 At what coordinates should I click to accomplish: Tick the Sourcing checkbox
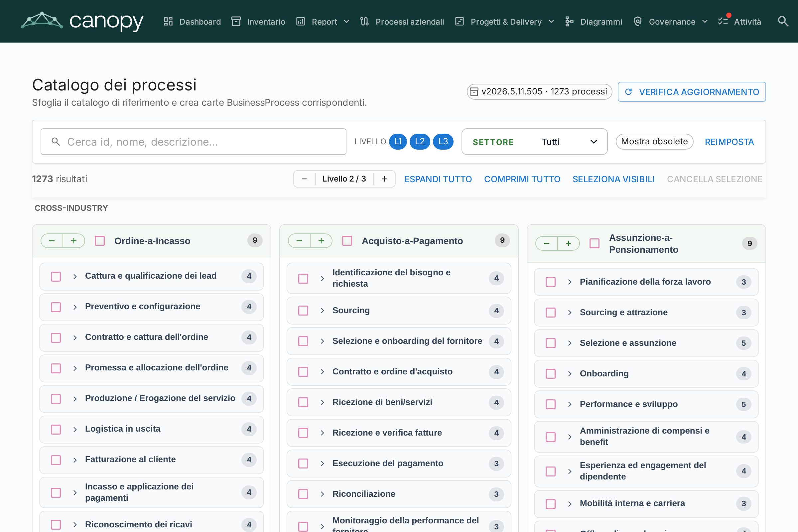coord(303,311)
